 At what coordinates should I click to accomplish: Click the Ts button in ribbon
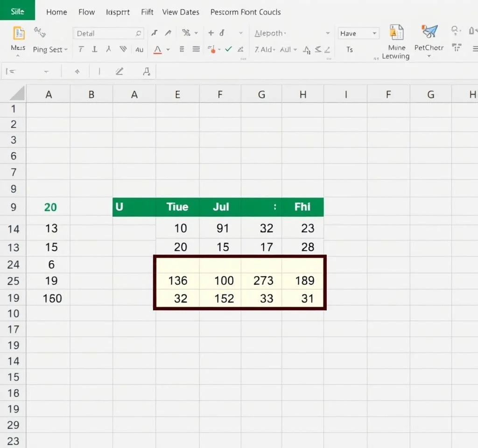point(349,49)
